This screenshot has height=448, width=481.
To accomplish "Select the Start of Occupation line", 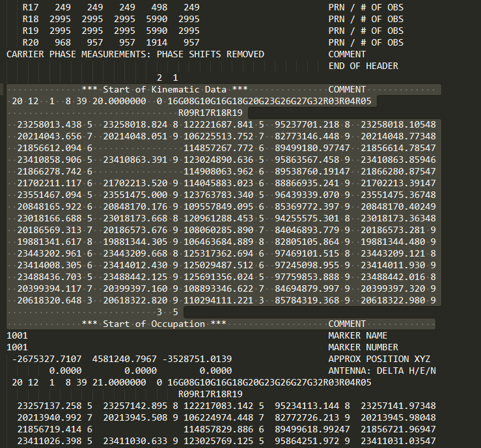I will [x=154, y=324].
